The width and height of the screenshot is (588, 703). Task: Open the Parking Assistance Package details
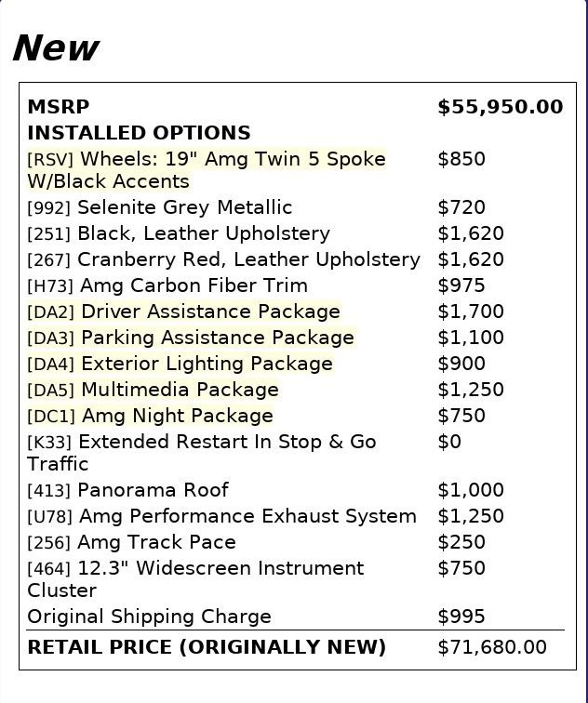pyautogui.click(x=191, y=338)
